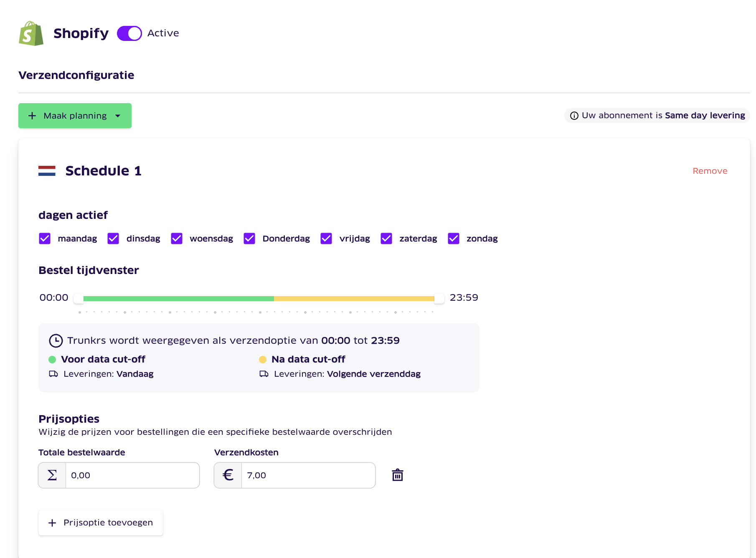The image size is (756, 558).
Task: Click the info icon in subscription notice
Action: coord(574,116)
